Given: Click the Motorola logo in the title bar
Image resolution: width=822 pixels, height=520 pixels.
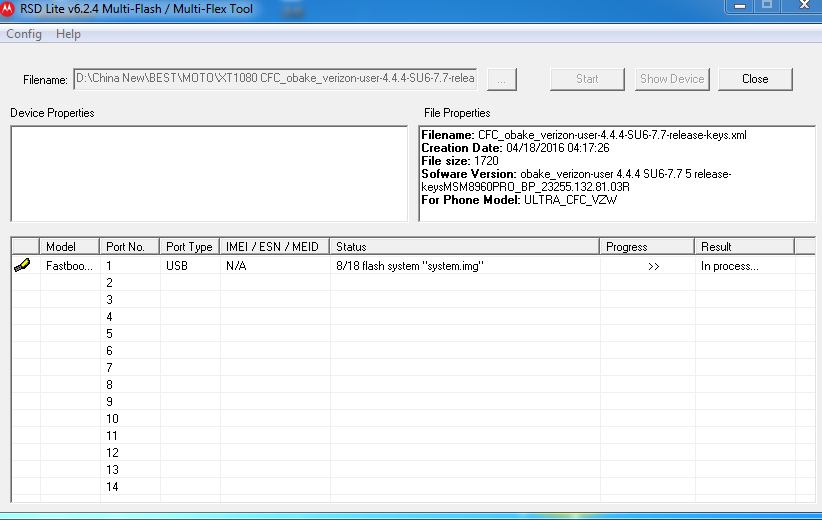Looking at the screenshot, I should 7,9.
